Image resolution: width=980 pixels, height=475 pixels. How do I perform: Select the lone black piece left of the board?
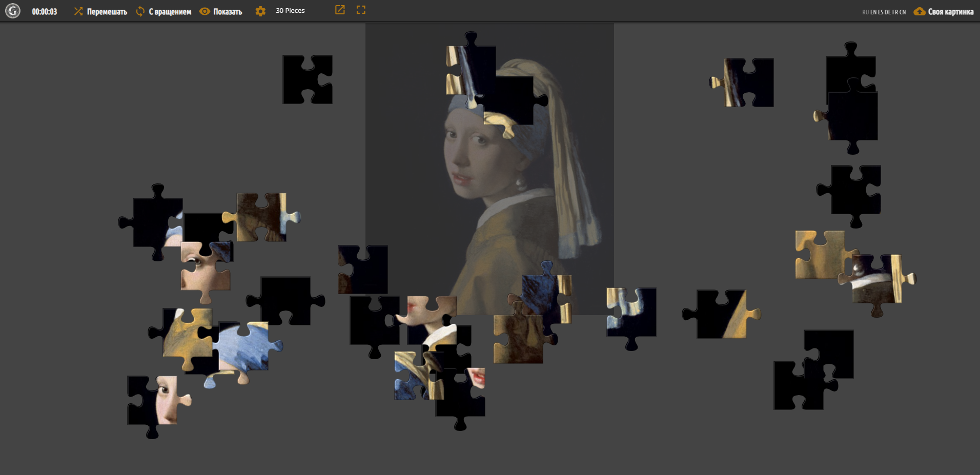[308, 79]
